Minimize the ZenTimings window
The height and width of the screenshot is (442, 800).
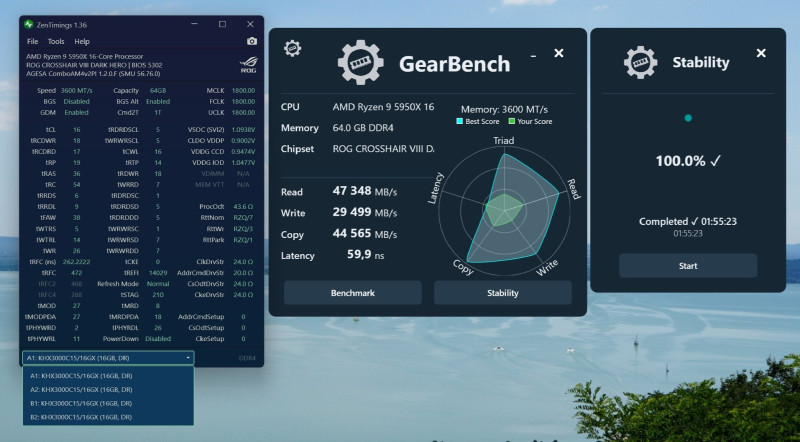tap(194, 24)
